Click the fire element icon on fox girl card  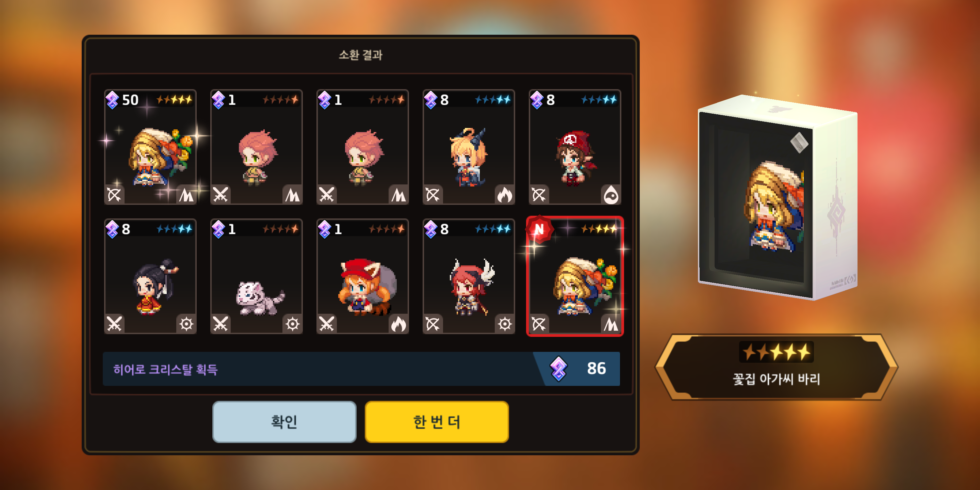(x=398, y=324)
